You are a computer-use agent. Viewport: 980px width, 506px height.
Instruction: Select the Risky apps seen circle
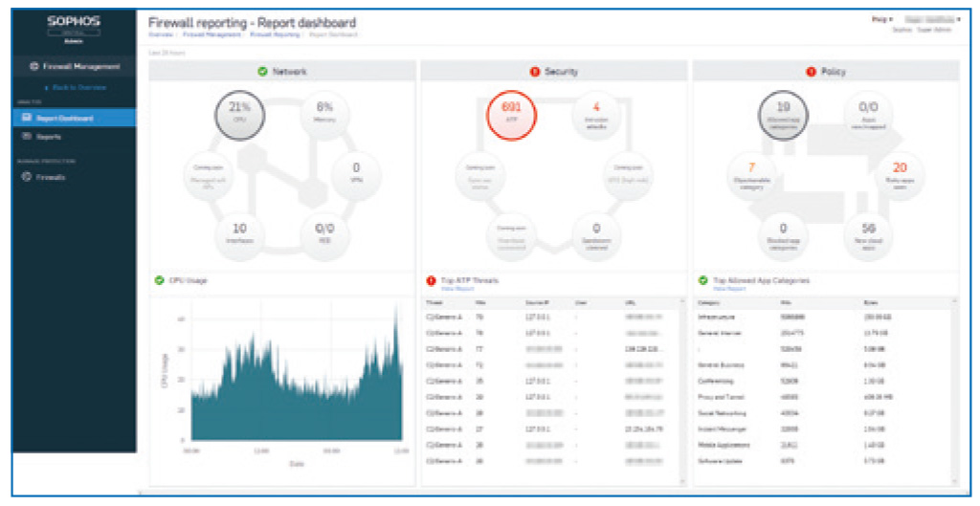point(900,174)
